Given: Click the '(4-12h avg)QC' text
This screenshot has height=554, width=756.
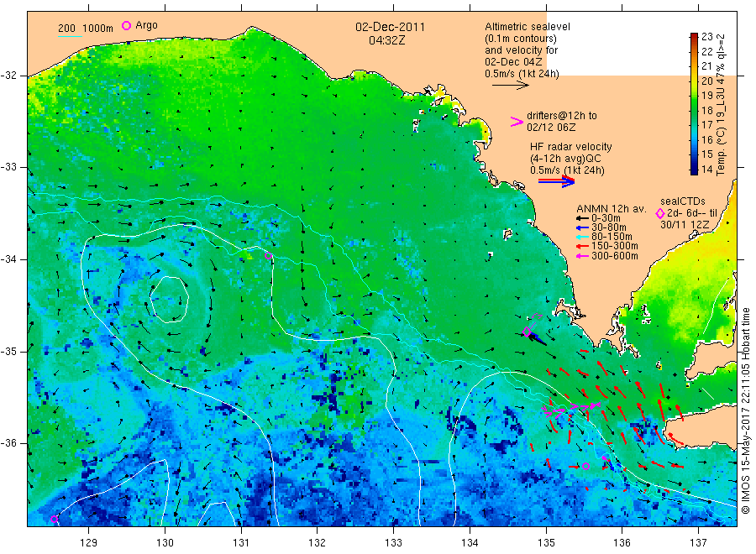Looking at the screenshot, I should [x=565, y=159].
